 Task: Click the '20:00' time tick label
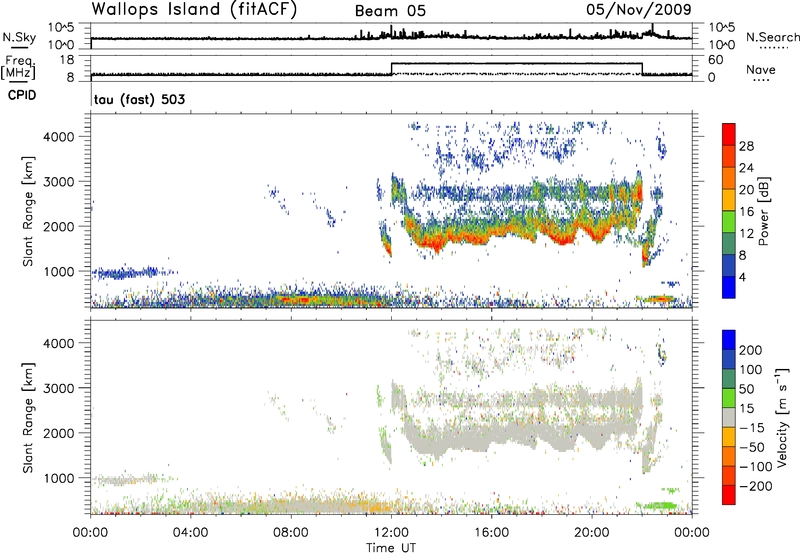tap(592, 533)
